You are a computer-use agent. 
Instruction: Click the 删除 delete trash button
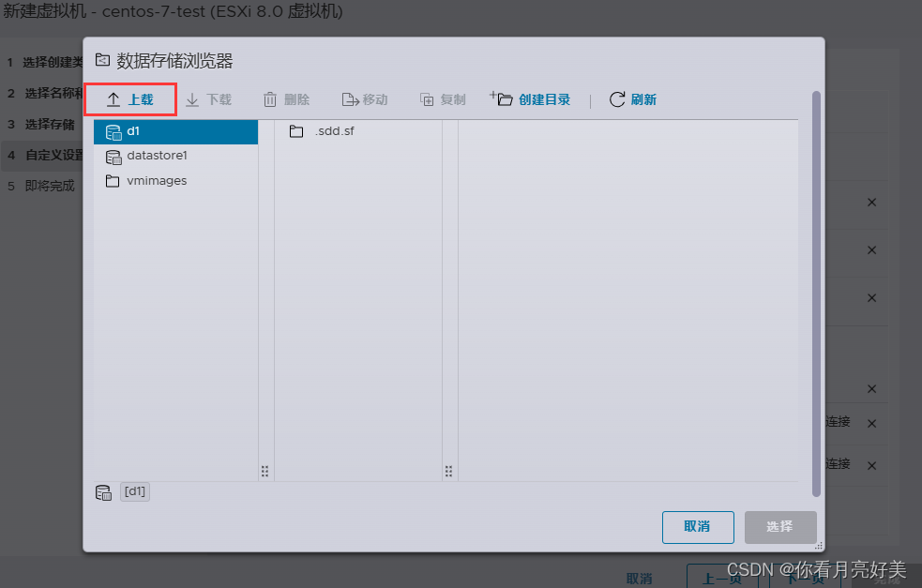[x=286, y=99]
